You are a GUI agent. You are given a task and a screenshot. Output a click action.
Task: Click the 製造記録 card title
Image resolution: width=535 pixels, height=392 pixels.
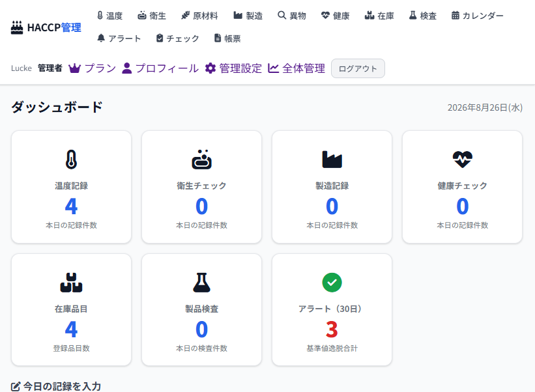pos(332,186)
